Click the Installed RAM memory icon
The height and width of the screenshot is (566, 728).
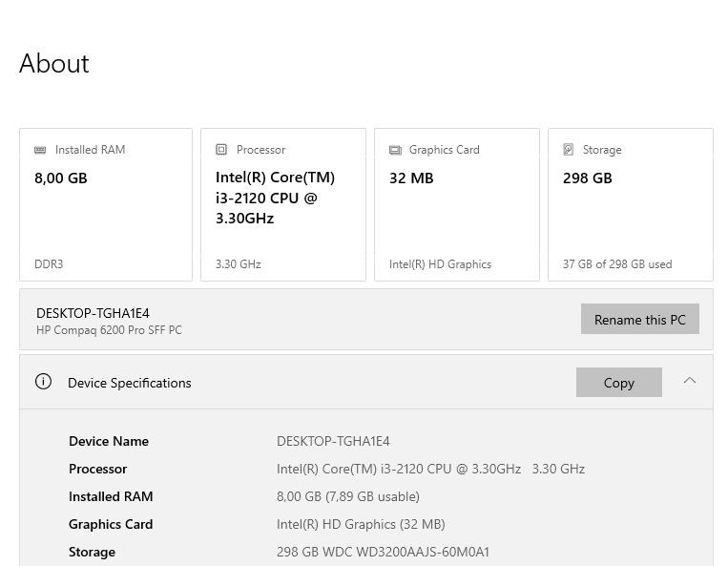(40, 150)
